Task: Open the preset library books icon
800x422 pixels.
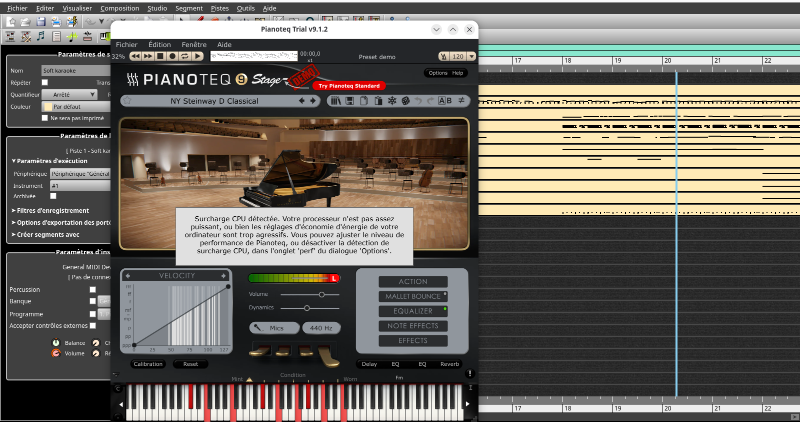Action: (x=335, y=101)
